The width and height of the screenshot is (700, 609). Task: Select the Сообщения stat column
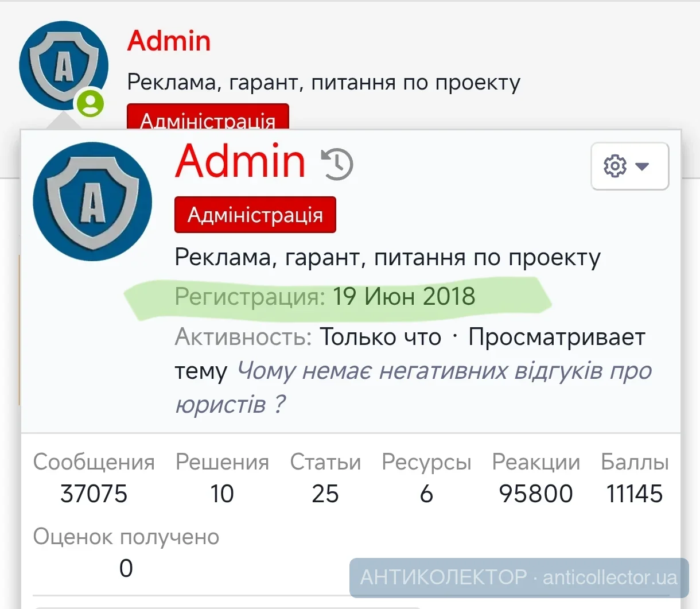pyautogui.click(x=94, y=462)
